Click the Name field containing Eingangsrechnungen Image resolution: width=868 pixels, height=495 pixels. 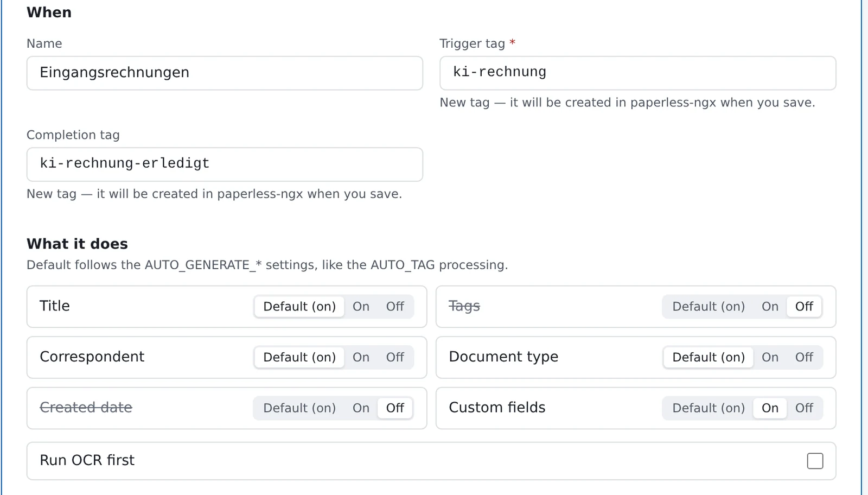point(225,73)
